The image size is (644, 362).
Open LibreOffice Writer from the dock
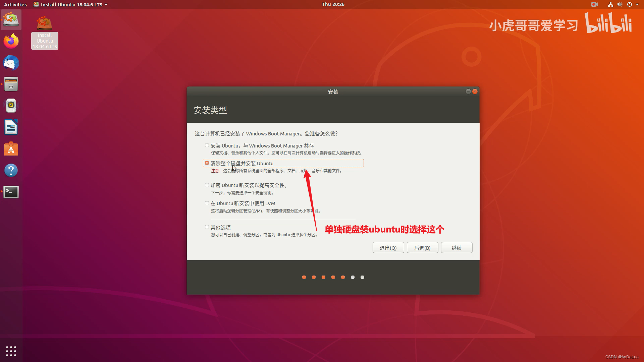tap(11, 127)
